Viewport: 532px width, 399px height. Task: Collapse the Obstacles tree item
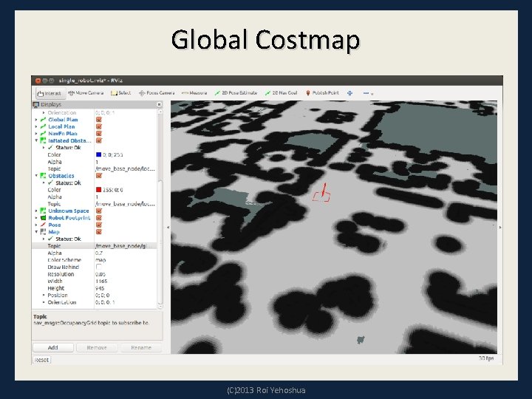click(x=36, y=176)
